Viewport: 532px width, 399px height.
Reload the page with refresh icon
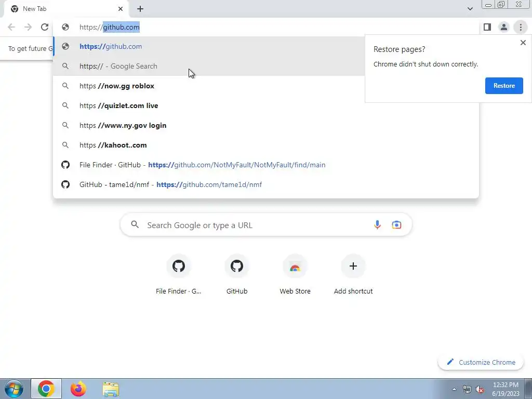click(x=45, y=27)
